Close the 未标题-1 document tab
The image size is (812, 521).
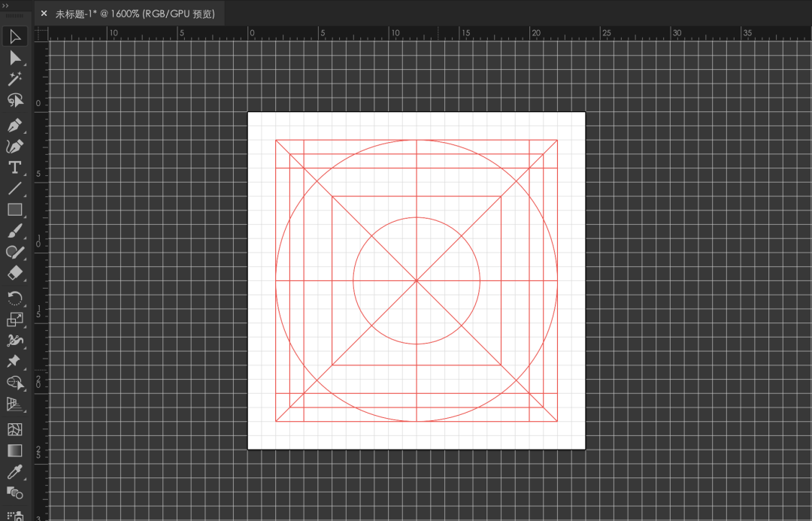[44, 14]
